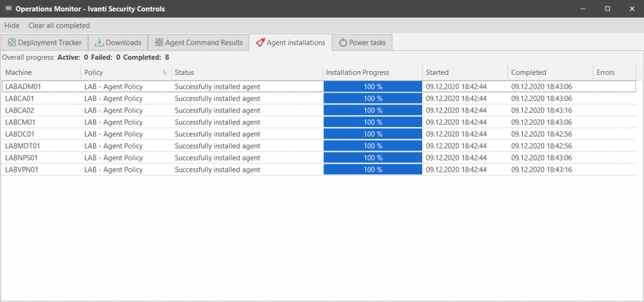Select the LABCA01 machine row
644x302 pixels.
point(319,99)
